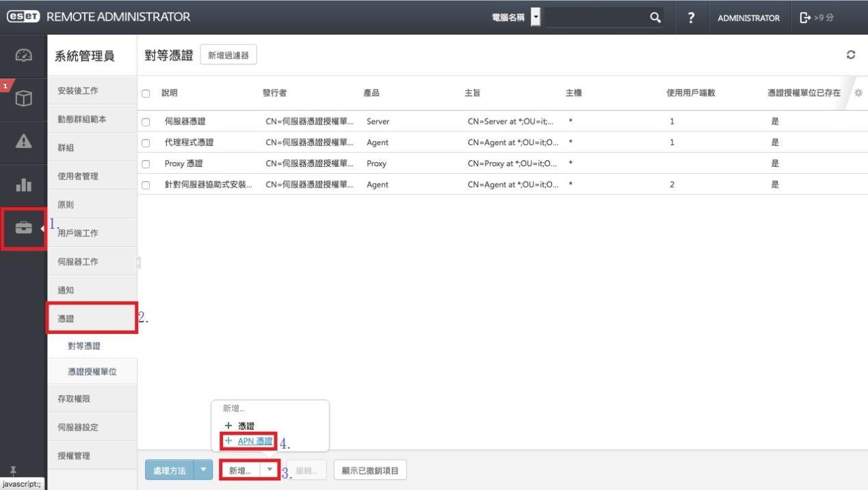868x490 pixels.
Task: Open the 電腦名稱 search type dropdown
Action: click(536, 17)
